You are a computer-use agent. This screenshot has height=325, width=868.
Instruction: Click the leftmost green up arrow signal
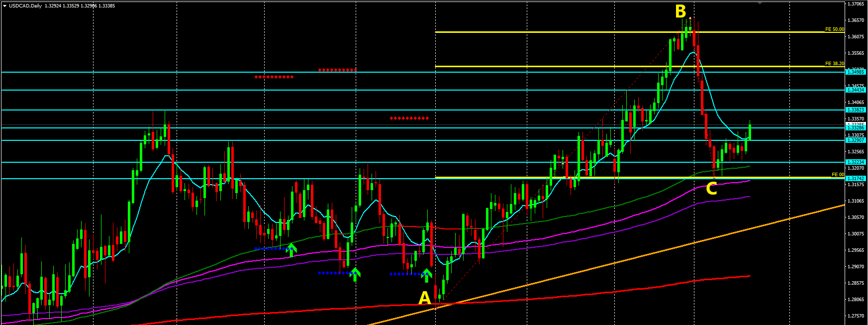pyautogui.click(x=291, y=249)
